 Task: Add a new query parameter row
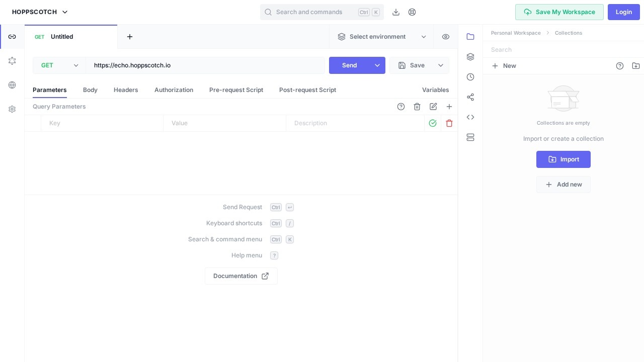449,107
